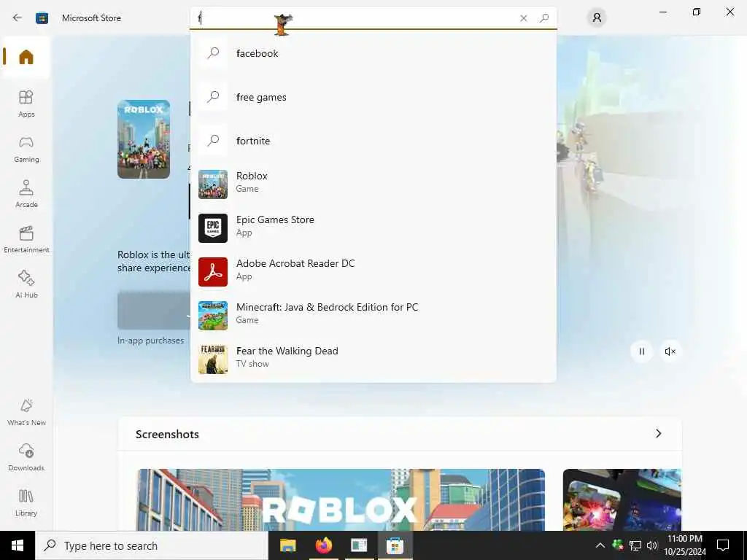
Task: Go back using the back arrow
Action: tap(18, 17)
